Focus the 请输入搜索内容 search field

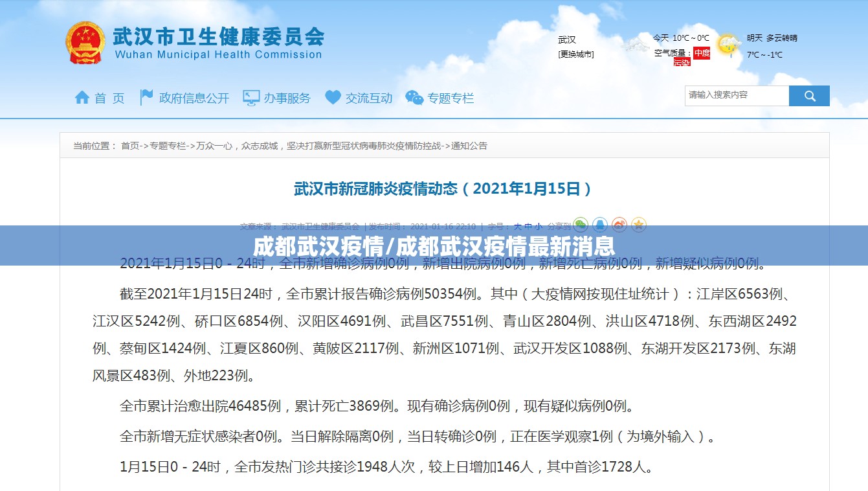[x=737, y=95]
